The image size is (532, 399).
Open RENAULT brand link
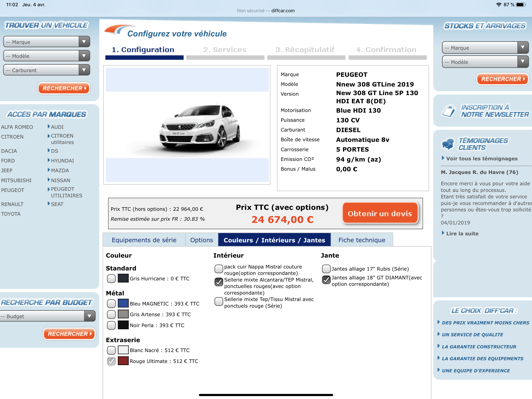click(12, 204)
